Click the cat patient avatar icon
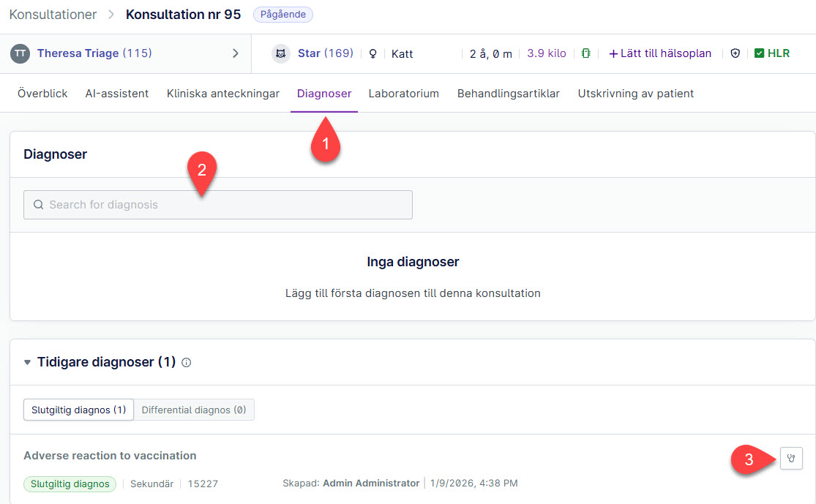This screenshot has height=504, width=816. (280, 53)
